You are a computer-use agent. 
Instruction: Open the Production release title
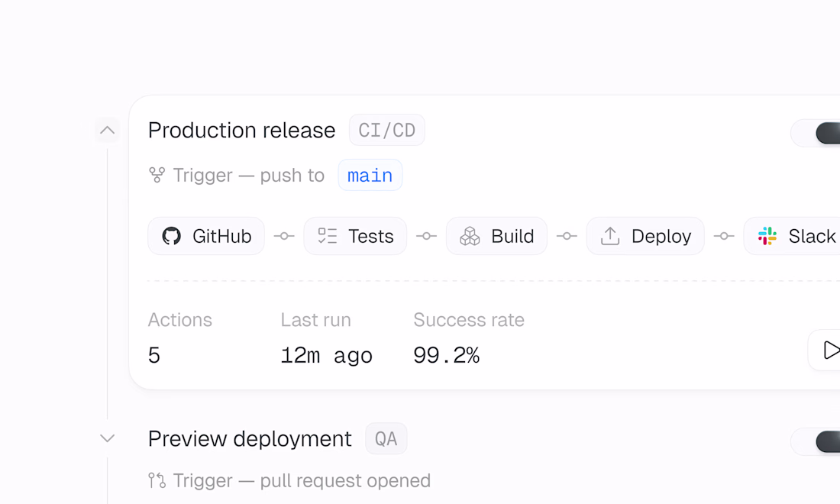[x=241, y=130]
